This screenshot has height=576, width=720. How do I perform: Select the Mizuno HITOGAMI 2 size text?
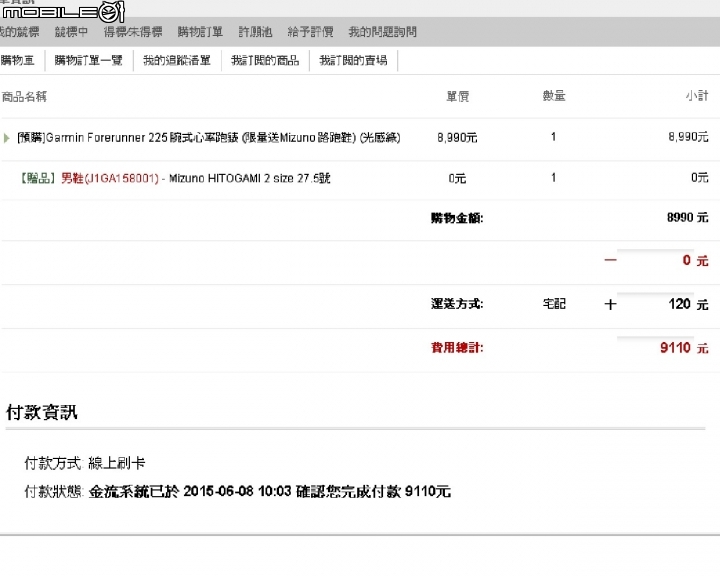[x=250, y=178]
